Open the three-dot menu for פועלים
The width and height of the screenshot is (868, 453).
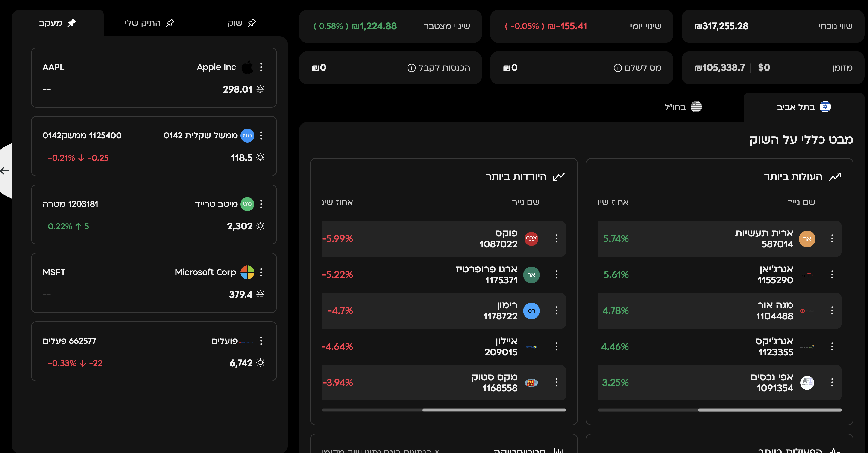pos(261,341)
